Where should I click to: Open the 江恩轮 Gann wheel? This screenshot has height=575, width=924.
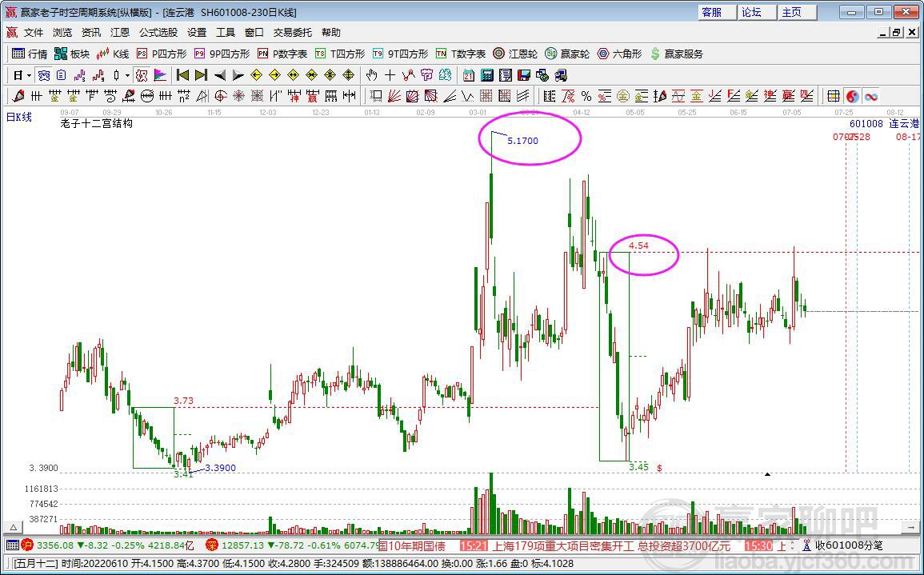click(x=515, y=54)
